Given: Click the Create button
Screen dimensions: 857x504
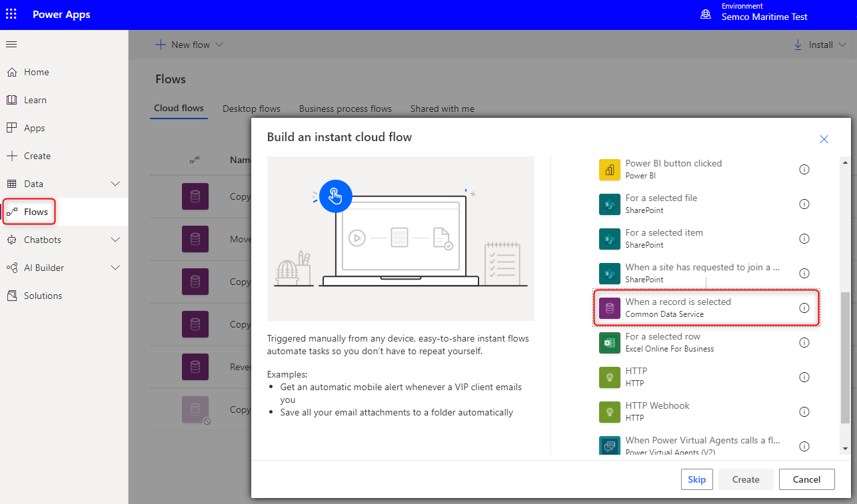Looking at the screenshot, I should (746, 479).
